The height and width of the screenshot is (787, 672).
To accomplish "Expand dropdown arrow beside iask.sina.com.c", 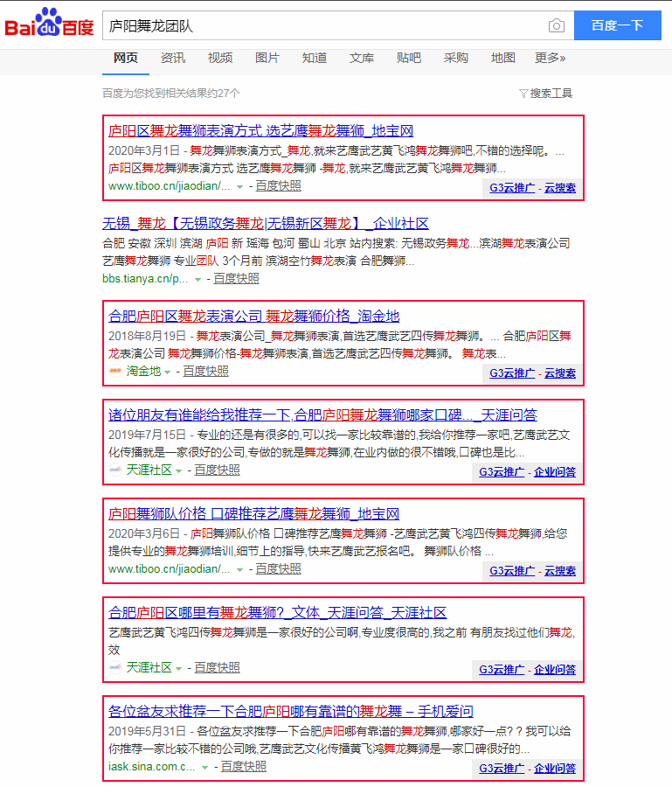I will 204,768.
